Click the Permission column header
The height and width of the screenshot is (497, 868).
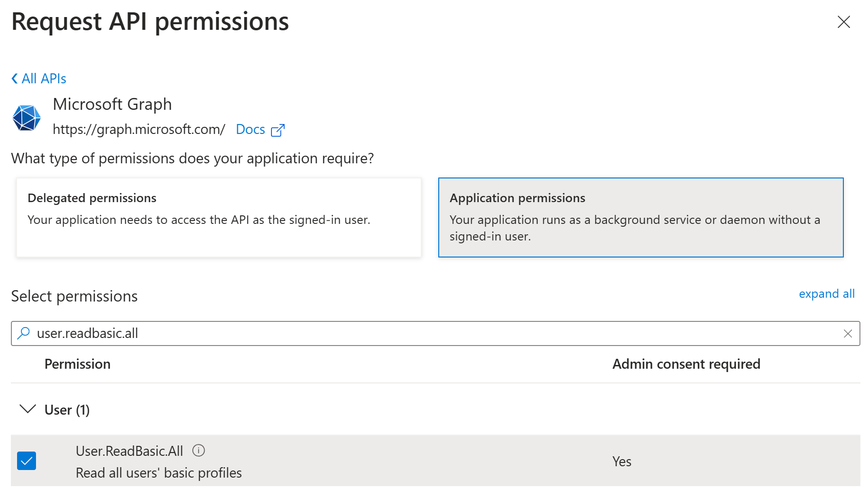pyautogui.click(x=77, y=364)
